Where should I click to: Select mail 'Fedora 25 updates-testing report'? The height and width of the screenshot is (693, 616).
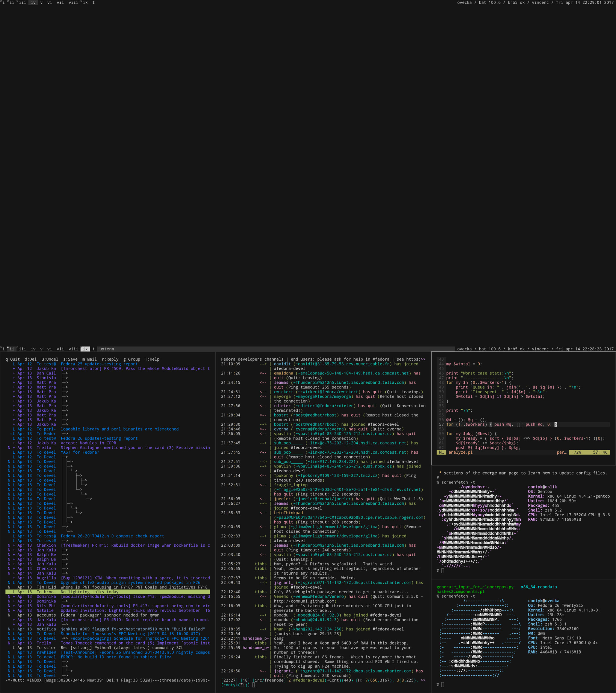[108, 364]
